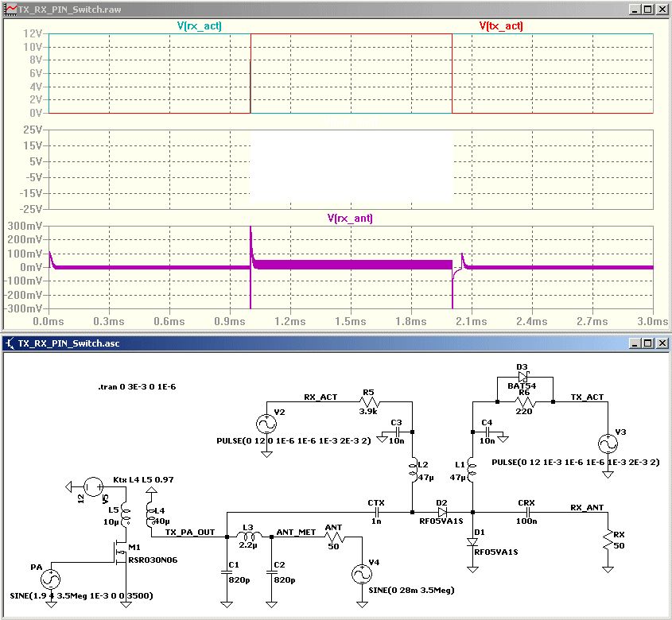The height and width of the screenshot is (620, 672).
Task: Click the V(rx_ant) trace label
Action: (x=350, y=218)
